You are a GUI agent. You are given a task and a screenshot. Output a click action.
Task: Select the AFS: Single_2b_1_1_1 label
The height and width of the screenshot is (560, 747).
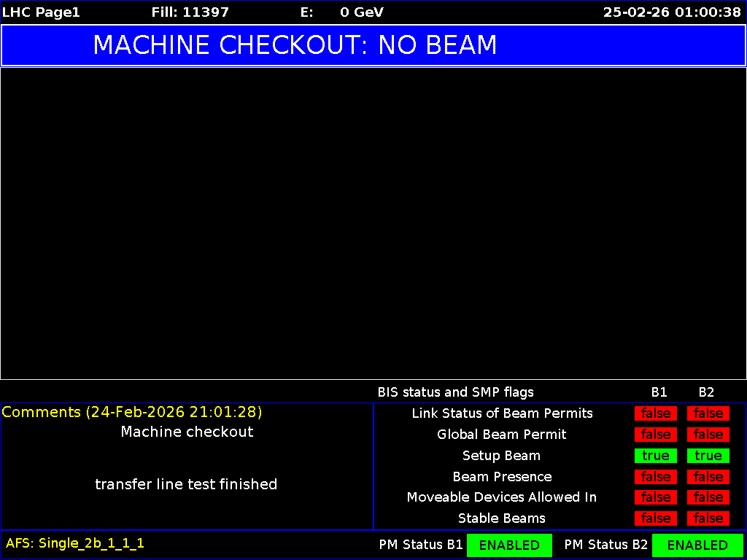(x=73, y=543)
